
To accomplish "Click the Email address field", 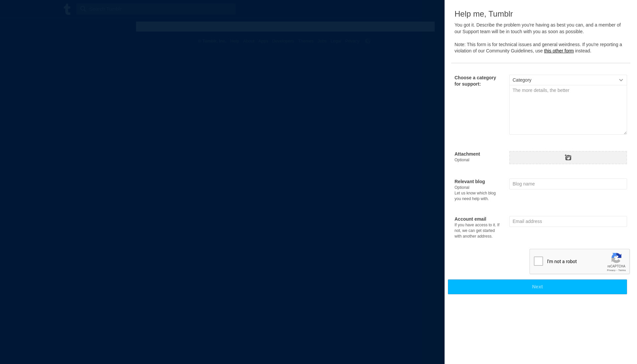I will coord(568,221).
